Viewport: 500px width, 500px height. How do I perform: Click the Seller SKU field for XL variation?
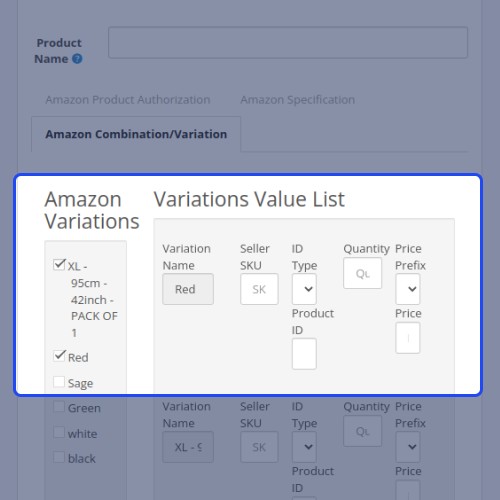(x=259, y=447)
